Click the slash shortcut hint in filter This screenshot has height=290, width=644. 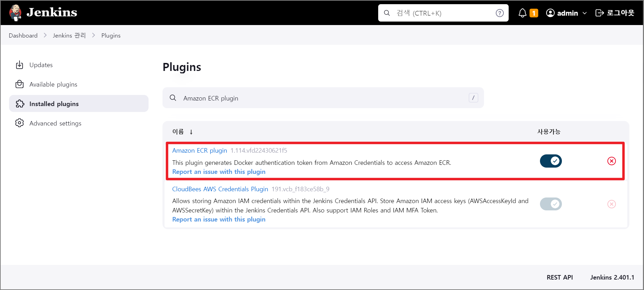pos(473,98)
